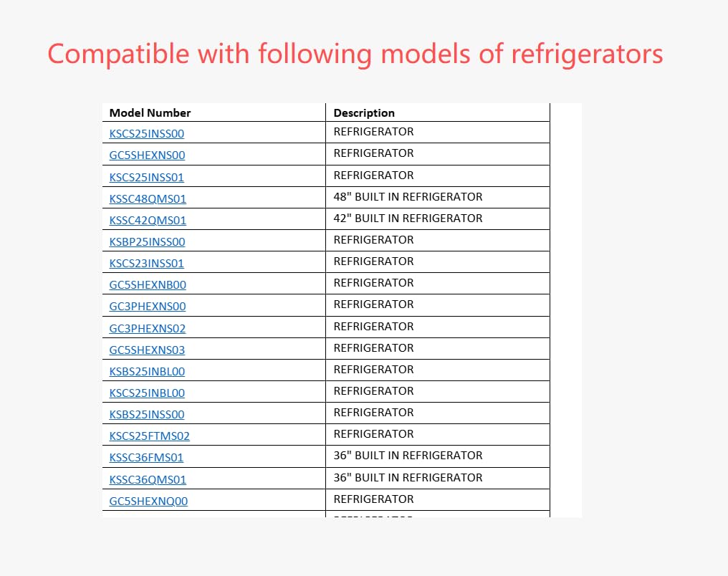This screenshot has width=728, height=576.
Task: Click the KSSC36QMS01 model link
Action: click(x=148, y=480)
